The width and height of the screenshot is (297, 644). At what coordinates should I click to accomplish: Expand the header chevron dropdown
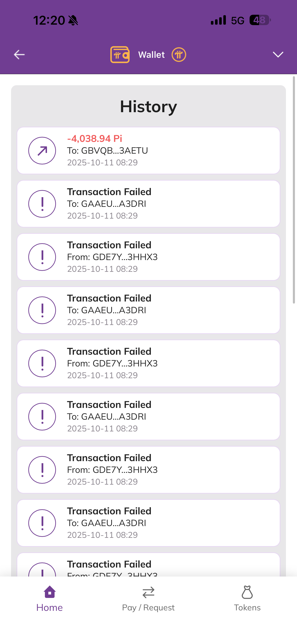click(x=278, y=55)
